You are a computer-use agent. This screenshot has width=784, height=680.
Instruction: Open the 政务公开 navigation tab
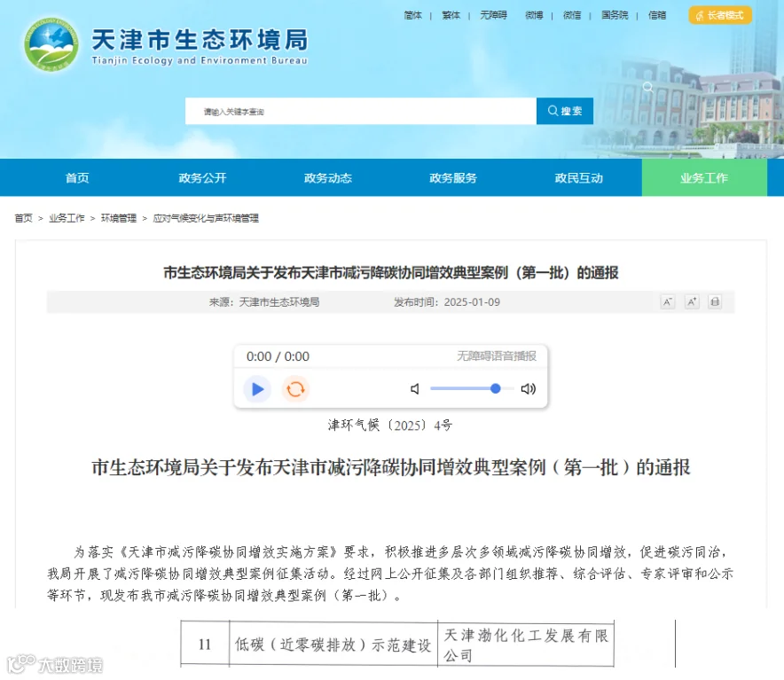pos(202,178)
